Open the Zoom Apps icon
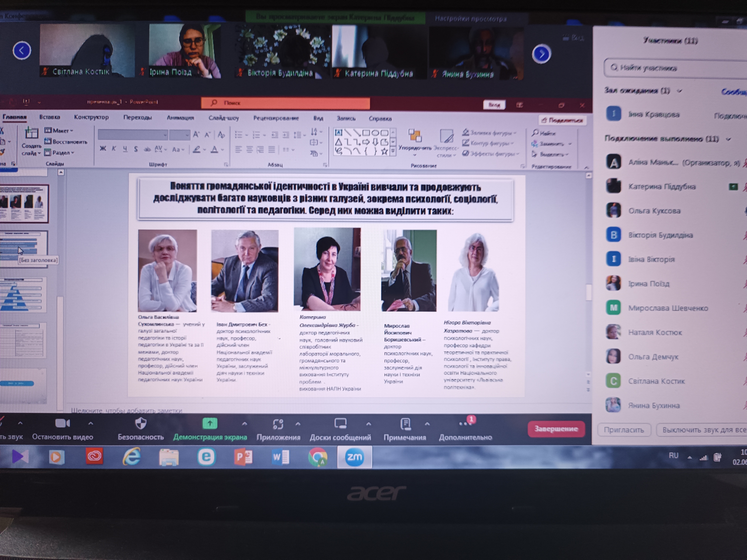The image size is (747, 560). [278, 424]
